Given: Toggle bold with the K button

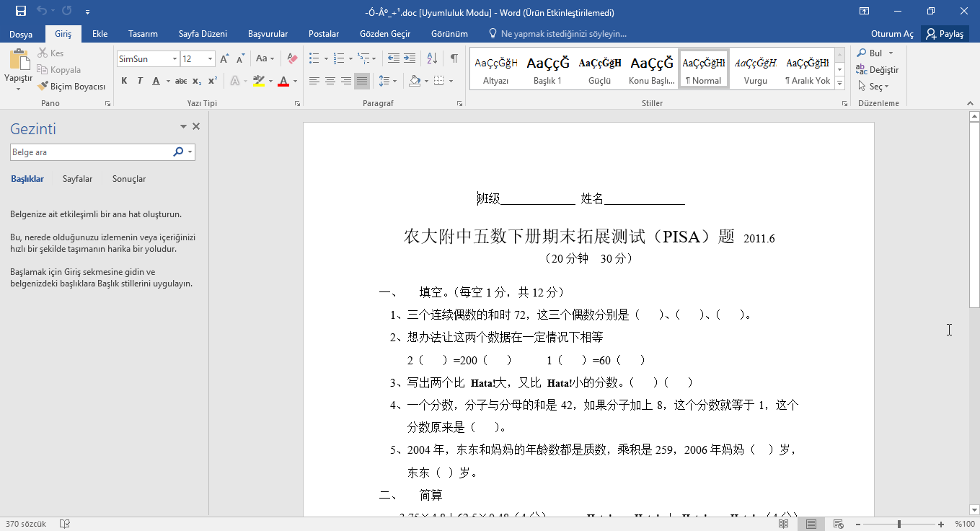Looking at the screenshot, I should click(x=124, y=81).
